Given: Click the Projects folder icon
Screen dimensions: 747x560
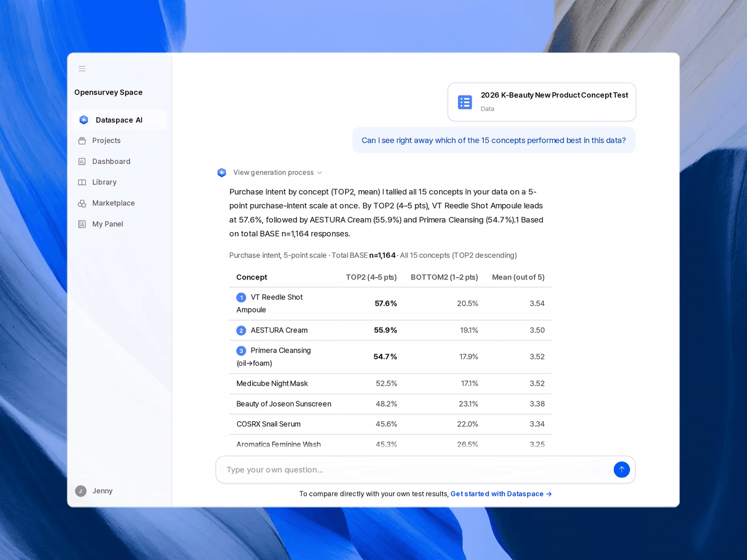Looking at the screenshot, I should tap(82, 141).
